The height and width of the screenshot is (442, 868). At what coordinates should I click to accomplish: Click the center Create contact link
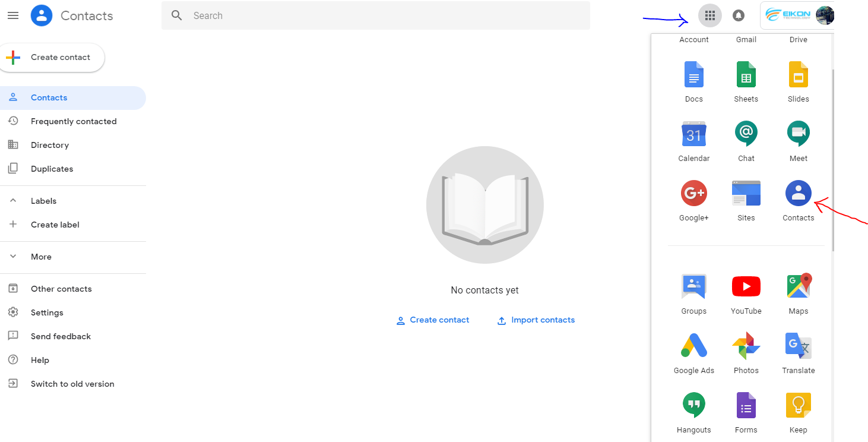click(432, 320)
